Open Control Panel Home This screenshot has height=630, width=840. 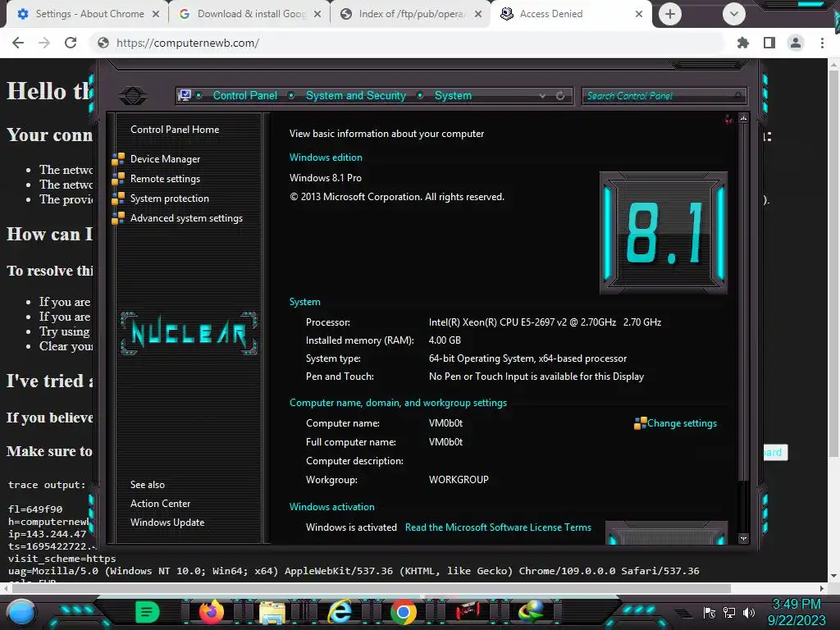[x=175, y=129]
